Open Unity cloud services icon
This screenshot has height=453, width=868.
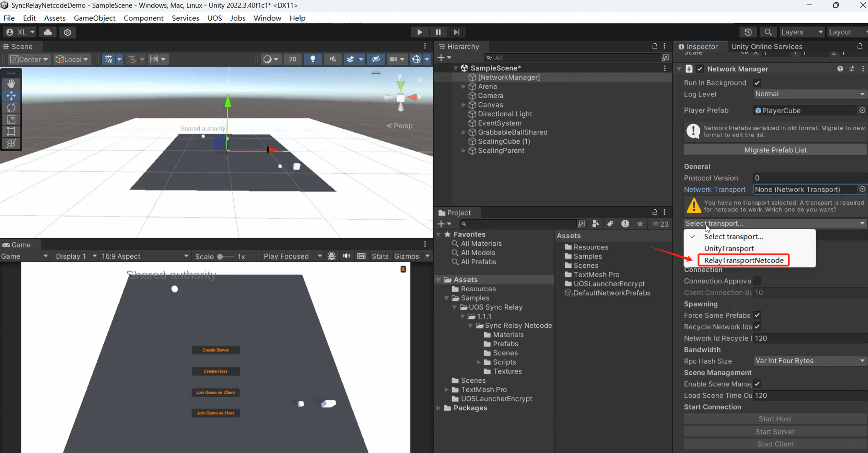coord(48,32)
